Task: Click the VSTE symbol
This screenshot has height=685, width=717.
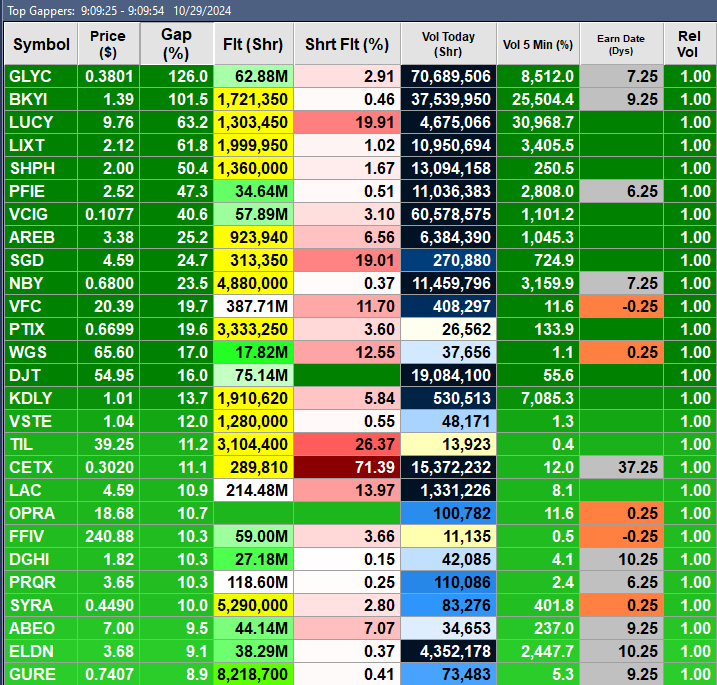Action: (x=41, y=421)
